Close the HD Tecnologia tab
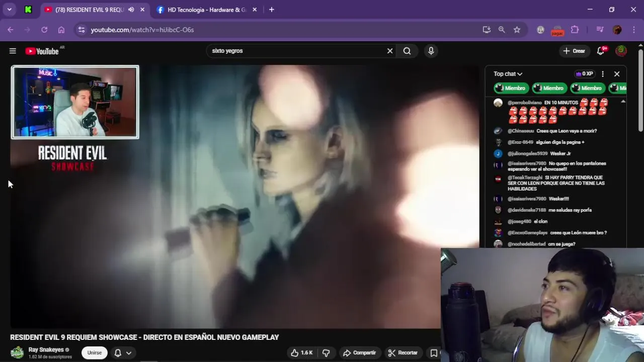 tap(255, 10)
